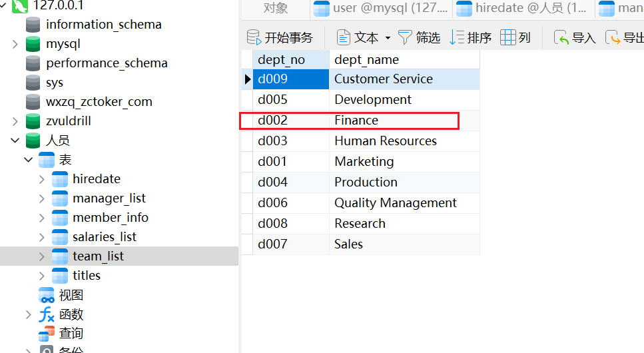Switch to the 对象 tab

276,9
